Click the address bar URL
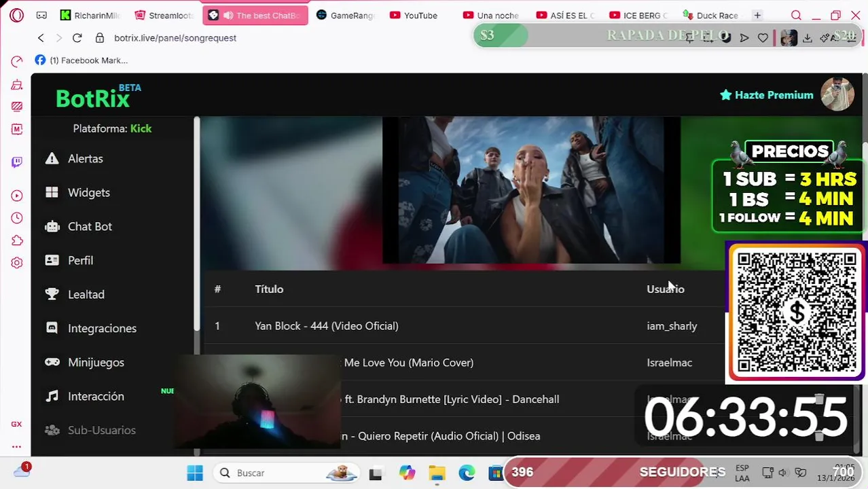The height and width of the screenshot is (489, 868). 175,38
